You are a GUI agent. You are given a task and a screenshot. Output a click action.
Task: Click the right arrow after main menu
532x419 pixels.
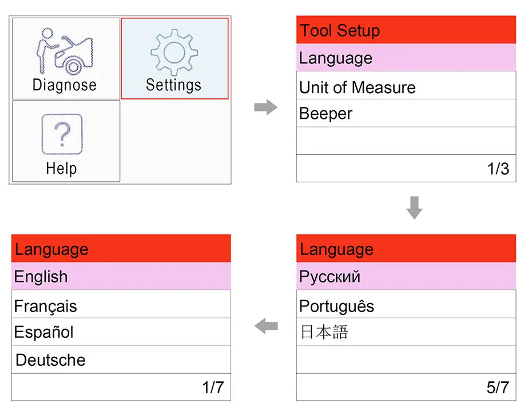pyautogui.click(x=265, y=107)
